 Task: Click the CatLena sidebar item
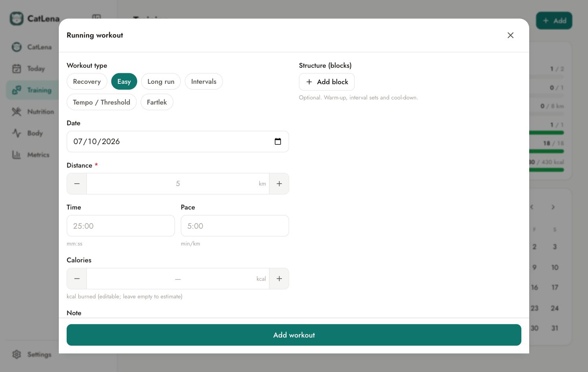pos(32,47)
